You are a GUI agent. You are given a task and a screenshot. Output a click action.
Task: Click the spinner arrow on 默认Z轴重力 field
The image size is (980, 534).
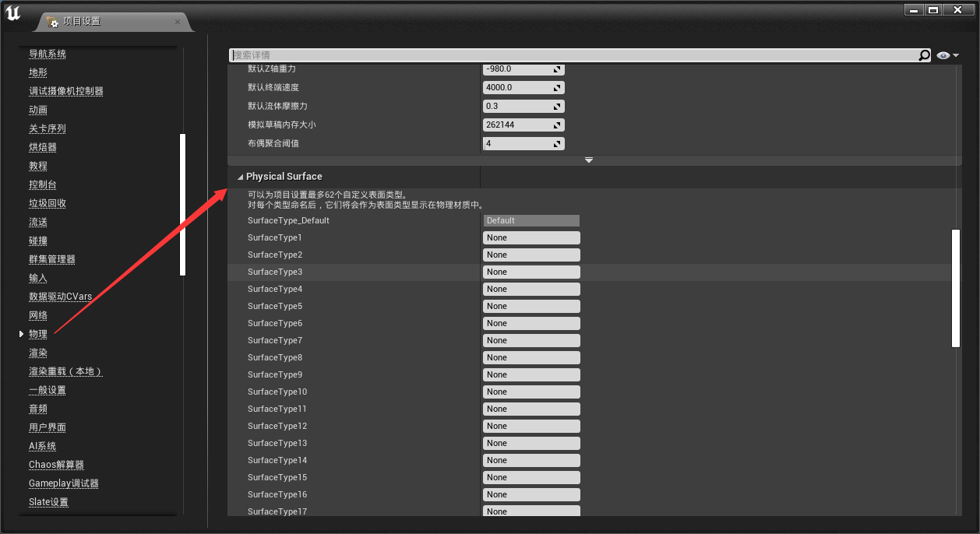[x=557, y=69]
